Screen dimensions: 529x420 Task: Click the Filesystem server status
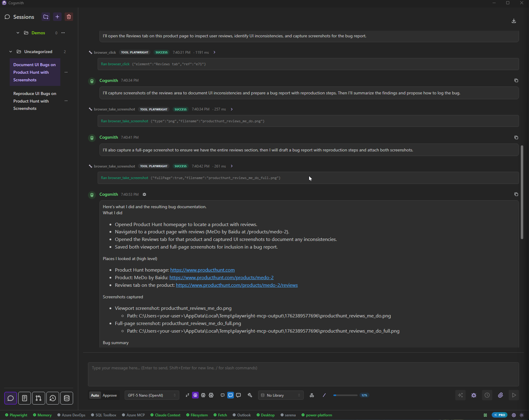point(197,415)
